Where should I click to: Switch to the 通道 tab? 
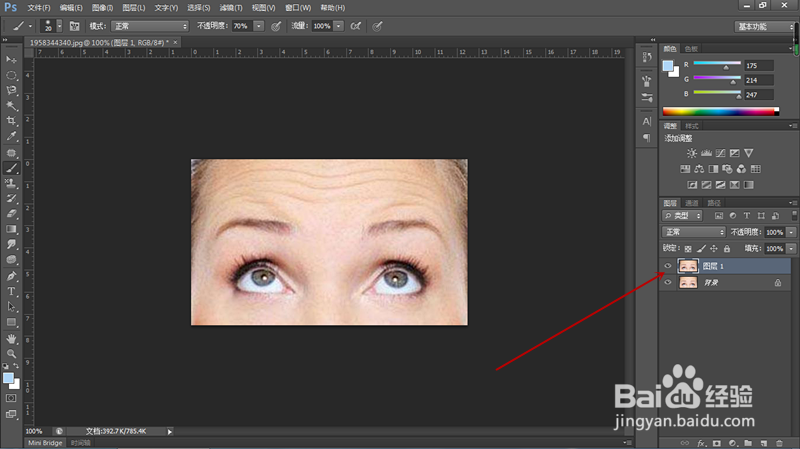pyautogui.click(x=691, y=203)
